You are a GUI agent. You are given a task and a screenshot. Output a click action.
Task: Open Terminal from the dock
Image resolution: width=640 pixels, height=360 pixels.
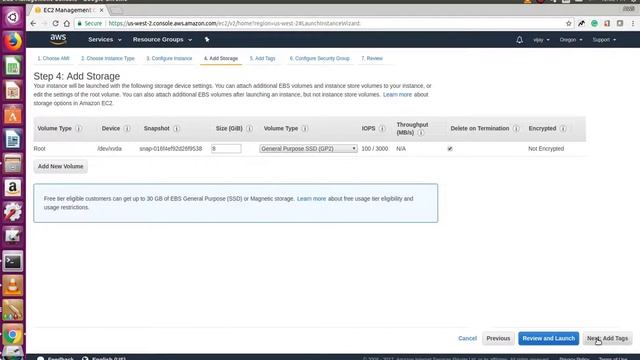tap(13, 262)
